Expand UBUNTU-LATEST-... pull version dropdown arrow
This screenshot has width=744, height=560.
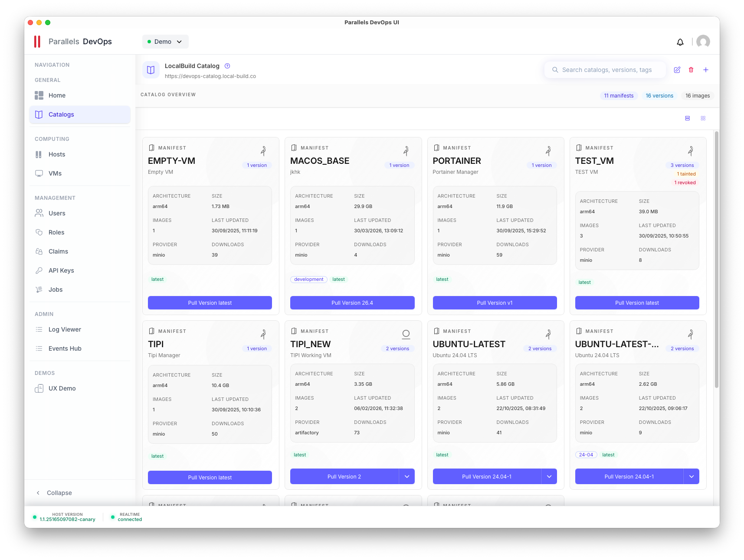tap(692, 476)
